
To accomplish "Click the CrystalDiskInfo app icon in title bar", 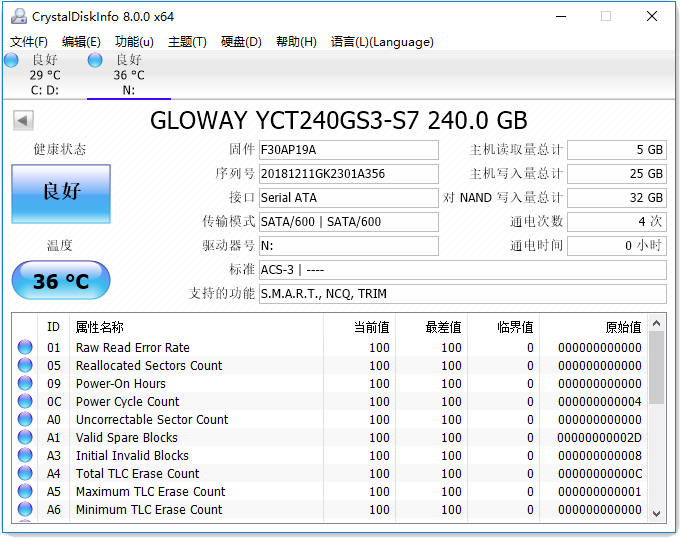I will [x=17, y=16].
